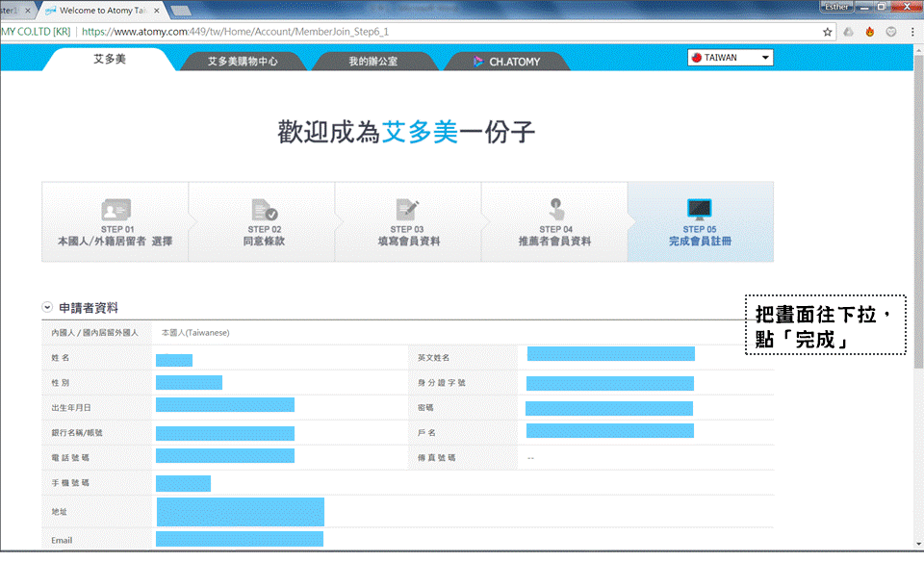Image resolution: width=924 pixels, height=562 pixels.
Task: Open the 我的辦公室 tab
Action: (x=373, y=62)
